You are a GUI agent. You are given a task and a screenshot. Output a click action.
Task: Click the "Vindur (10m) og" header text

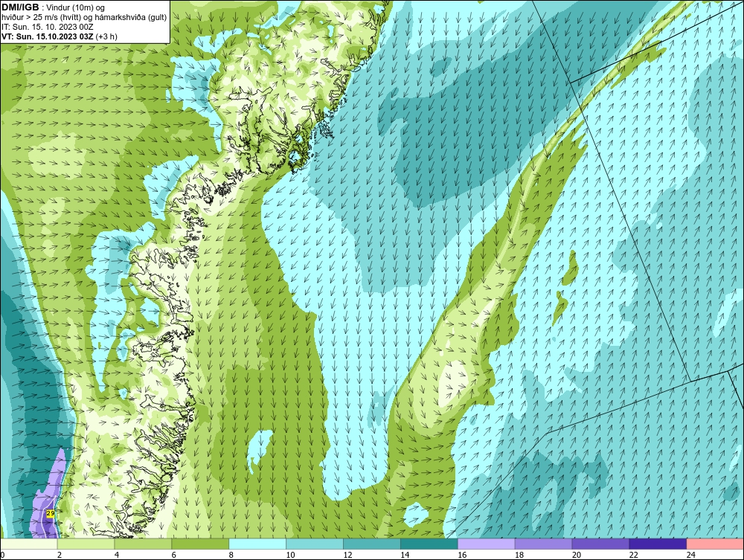coord(75,7)
